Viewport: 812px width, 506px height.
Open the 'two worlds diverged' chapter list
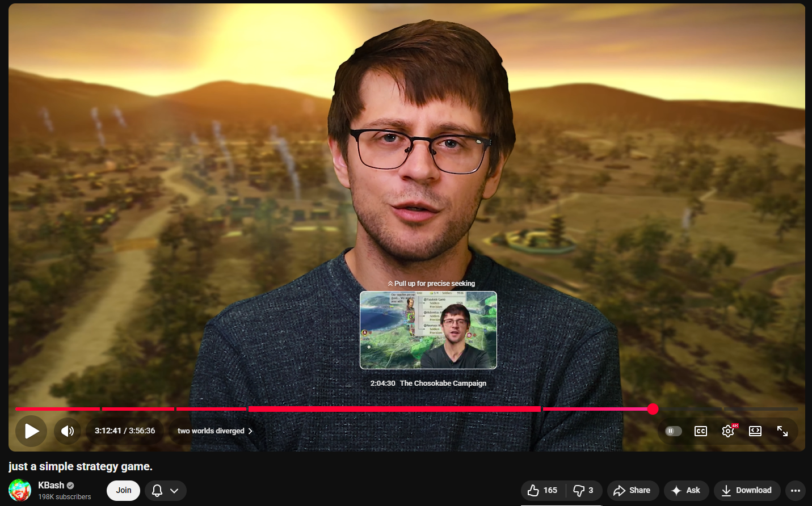tap(214, 431)
